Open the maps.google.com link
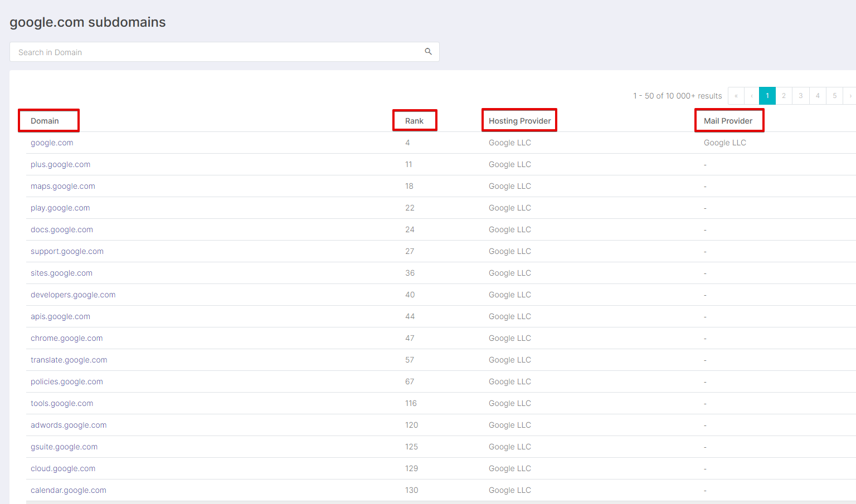 [63, 186]
